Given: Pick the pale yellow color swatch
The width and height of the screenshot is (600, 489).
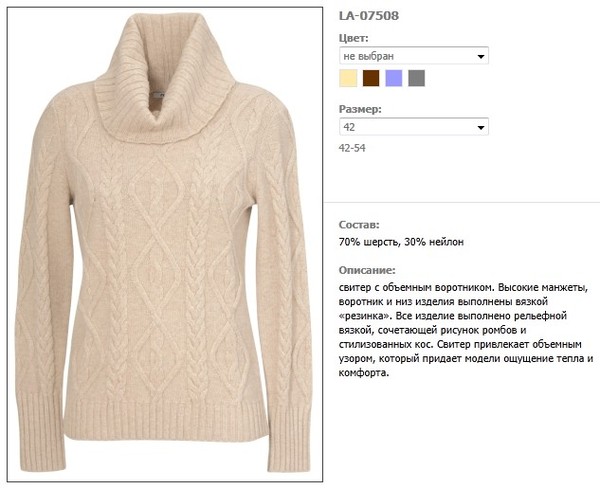Looking at the screenshot, I should pos(348,78).
